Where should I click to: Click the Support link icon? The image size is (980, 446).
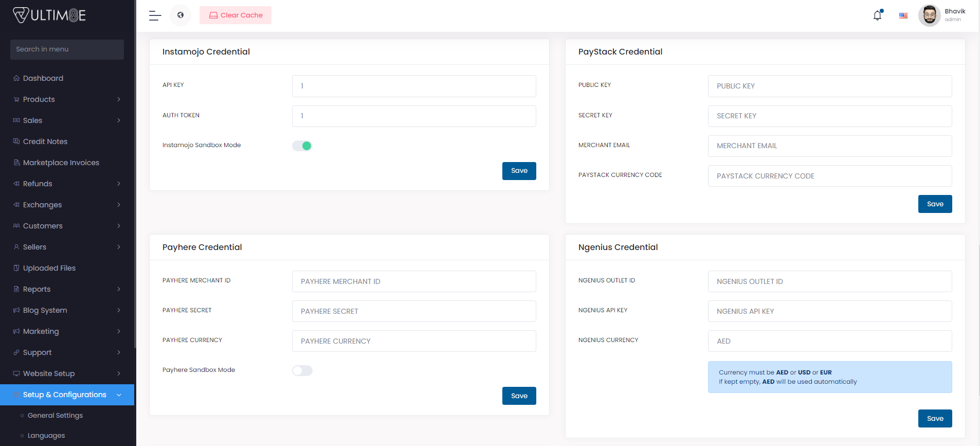pyautogui.click(x=16, y=352)
